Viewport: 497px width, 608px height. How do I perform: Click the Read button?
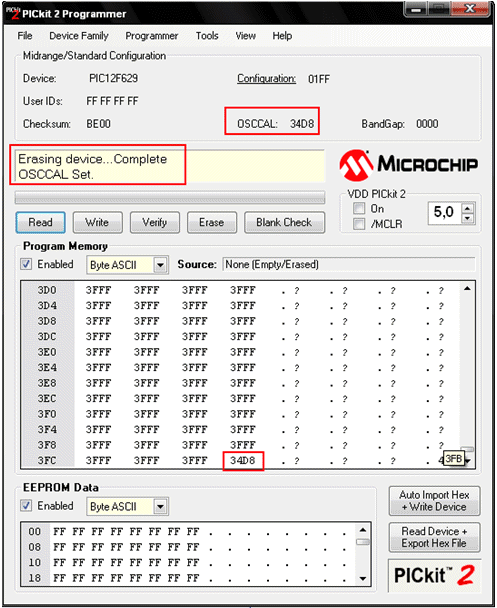[40, 222]
